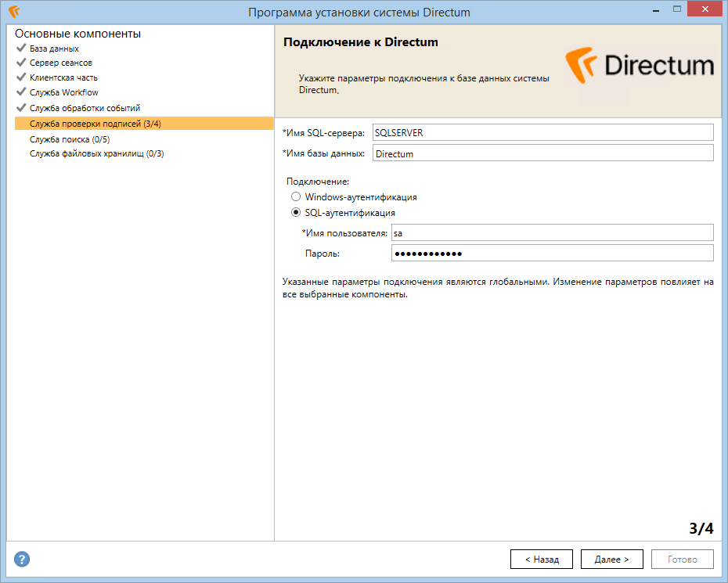Viewport: 728px width, 583px height.
Task: Click the checkmark beside Служба обработки событий
Action: point(21,107)
